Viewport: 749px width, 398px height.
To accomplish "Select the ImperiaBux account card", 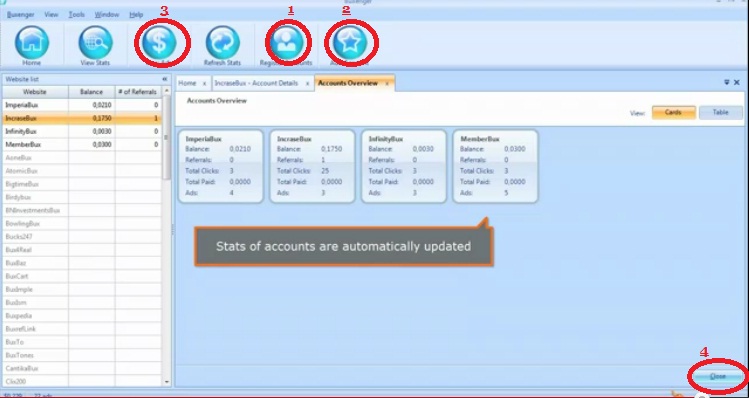I will coord(221,166).
